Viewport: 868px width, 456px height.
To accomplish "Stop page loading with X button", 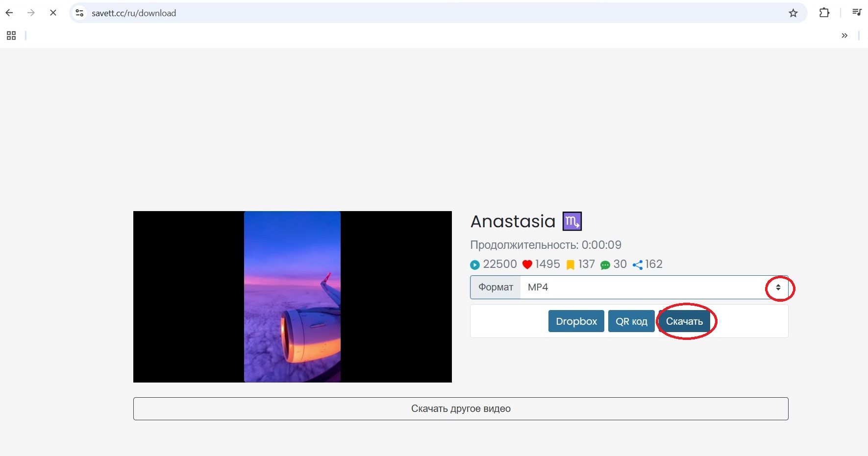I will coord(53,13).
